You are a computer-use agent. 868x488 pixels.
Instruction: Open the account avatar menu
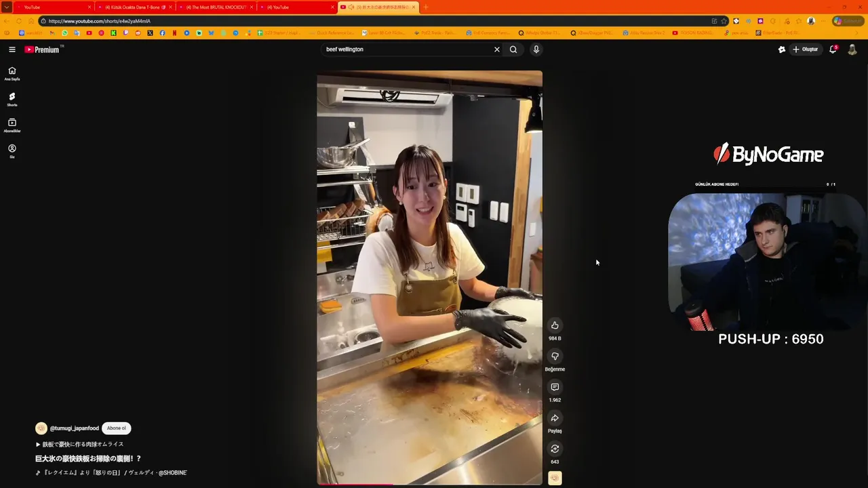pos(852,49)
